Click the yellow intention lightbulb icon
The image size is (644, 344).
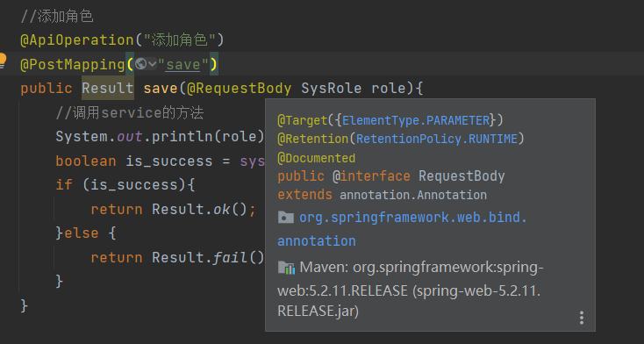pos(3,61)
